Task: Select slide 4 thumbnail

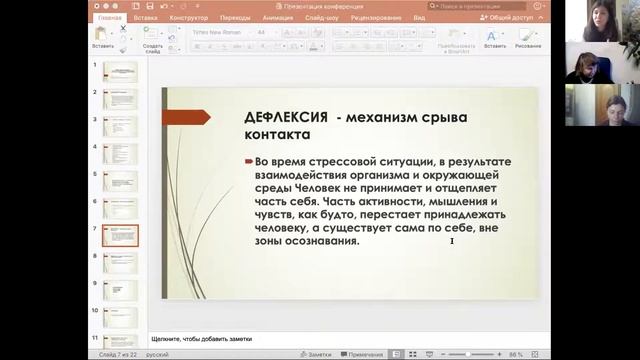Action: (120, 154)
